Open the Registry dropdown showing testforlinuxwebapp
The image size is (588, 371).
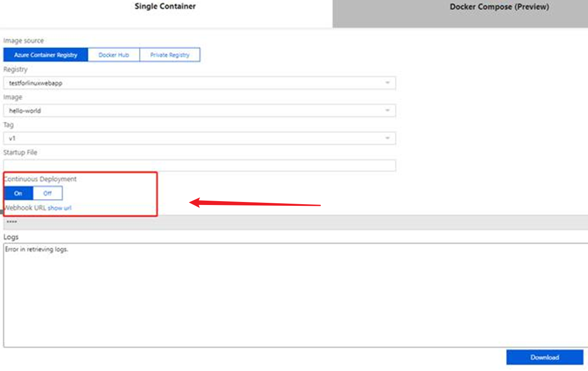(x=195, y=83)
